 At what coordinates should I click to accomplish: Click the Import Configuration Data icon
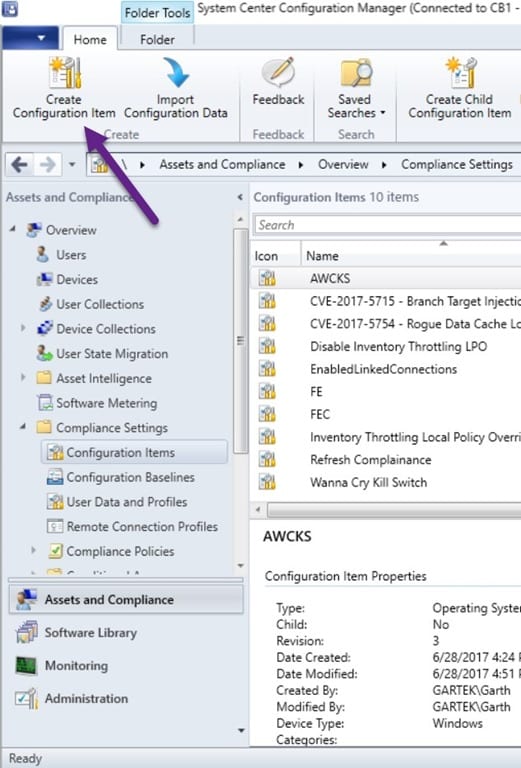175,72
